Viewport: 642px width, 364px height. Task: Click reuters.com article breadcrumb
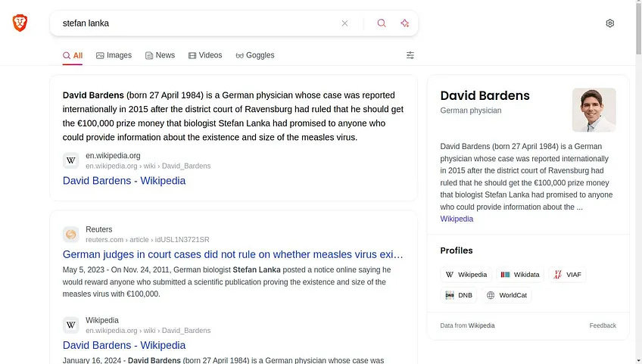pyautogui.click(x=148, y=240)
